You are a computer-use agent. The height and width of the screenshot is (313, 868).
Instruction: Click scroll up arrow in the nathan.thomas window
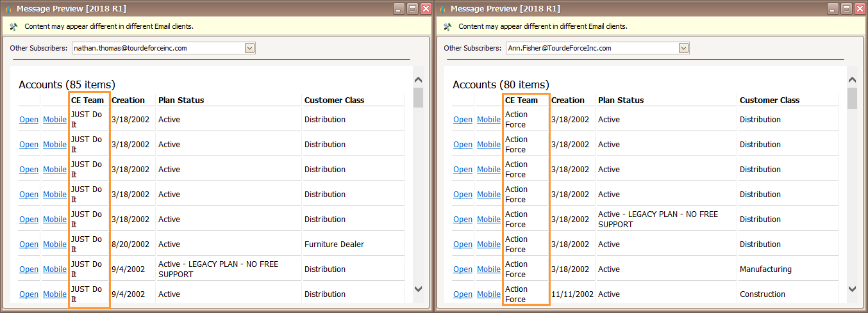(418, 80)
